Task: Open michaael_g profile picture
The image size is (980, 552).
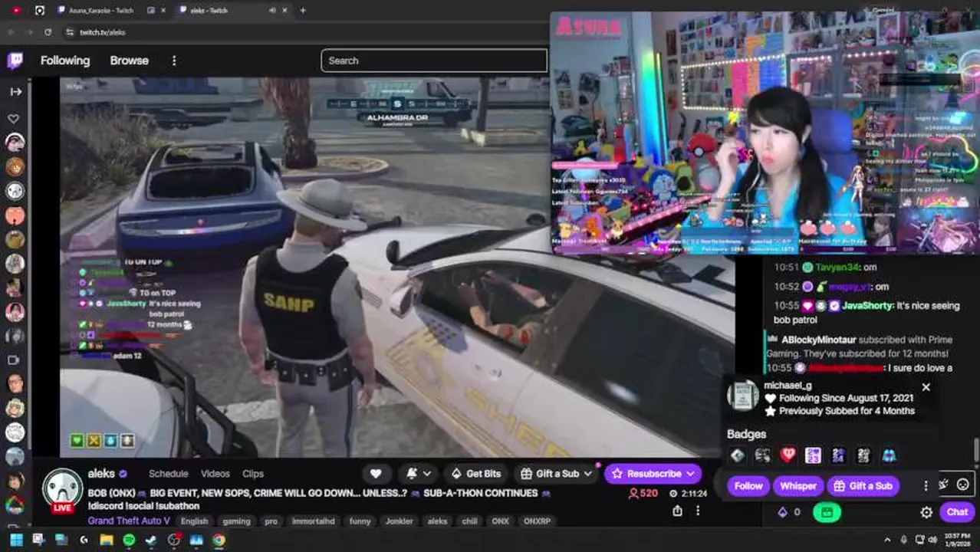Action: (743, 396)
